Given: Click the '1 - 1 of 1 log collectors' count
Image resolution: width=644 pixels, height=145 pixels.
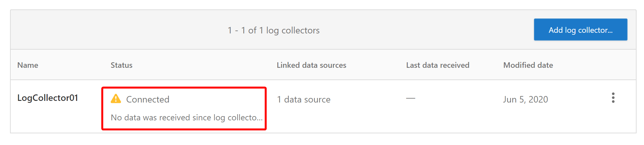Looking at the screenshot, I should [274, 30].
